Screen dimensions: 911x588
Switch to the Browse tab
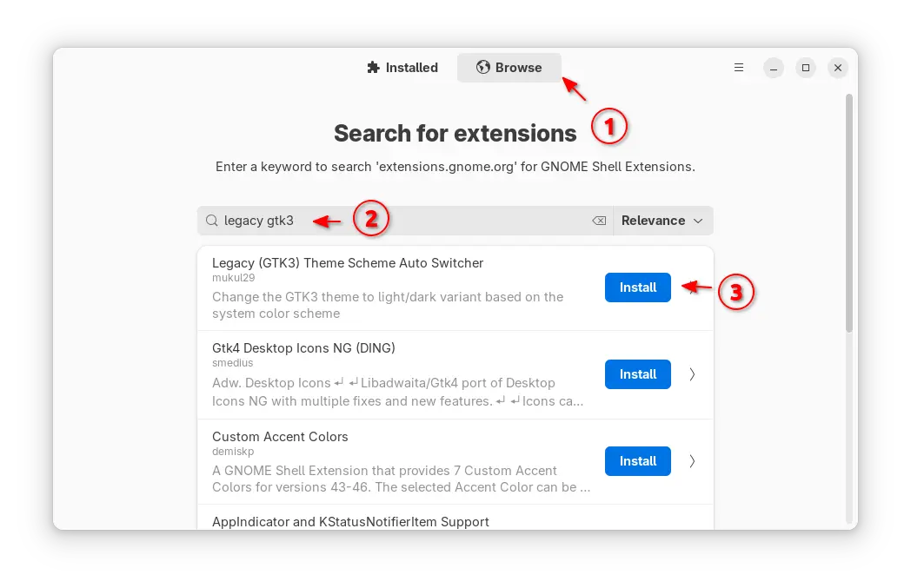(x=509, y=68)
